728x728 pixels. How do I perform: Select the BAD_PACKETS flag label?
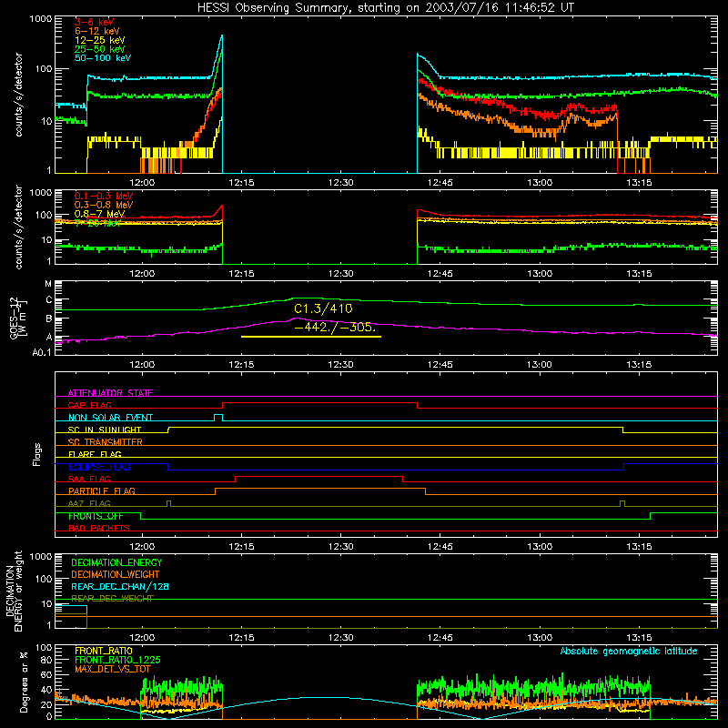[x=99, y=529]
